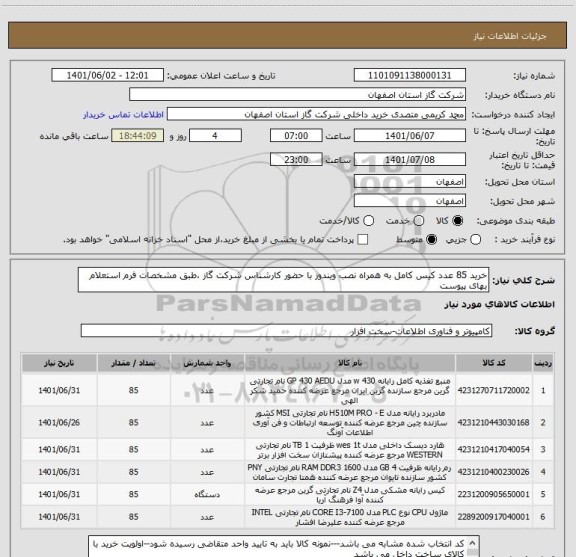The width and height of the screenshot is (576, 557).
Task: Click the تاریخ نیاز column header
Action: point(59,363)
